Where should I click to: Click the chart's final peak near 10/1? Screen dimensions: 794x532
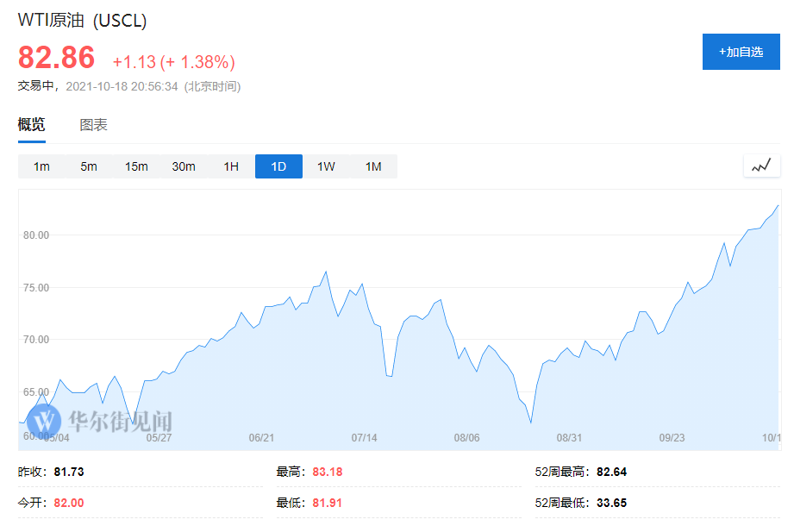(778, 206)
